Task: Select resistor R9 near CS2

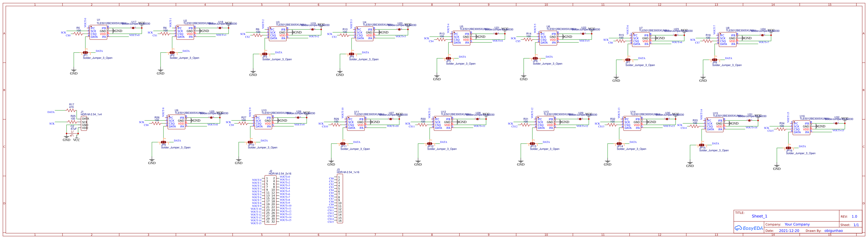Action: pos(258,35)
